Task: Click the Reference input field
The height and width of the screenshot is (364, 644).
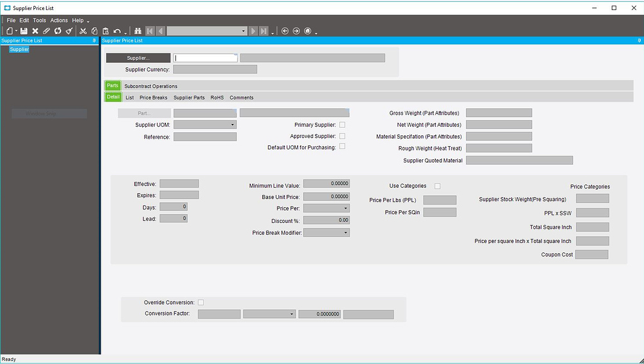Action: coord(205,137)
